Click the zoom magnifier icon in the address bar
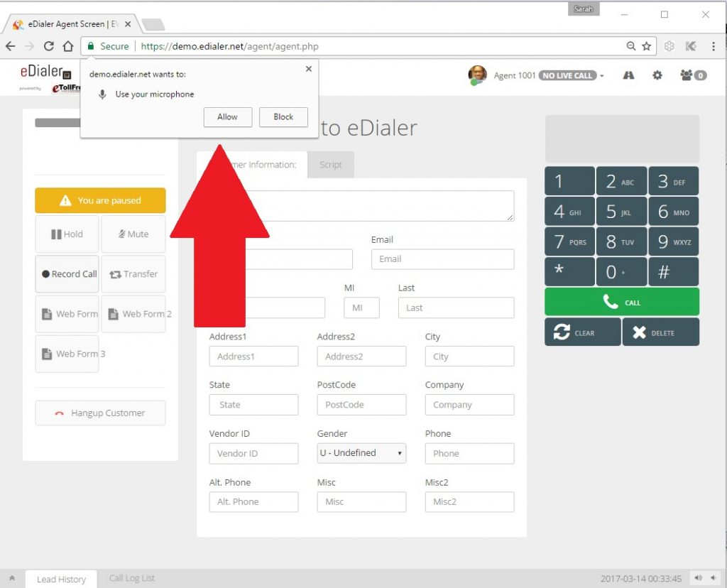Screen dimensions: 727x588 click(631, 46)
